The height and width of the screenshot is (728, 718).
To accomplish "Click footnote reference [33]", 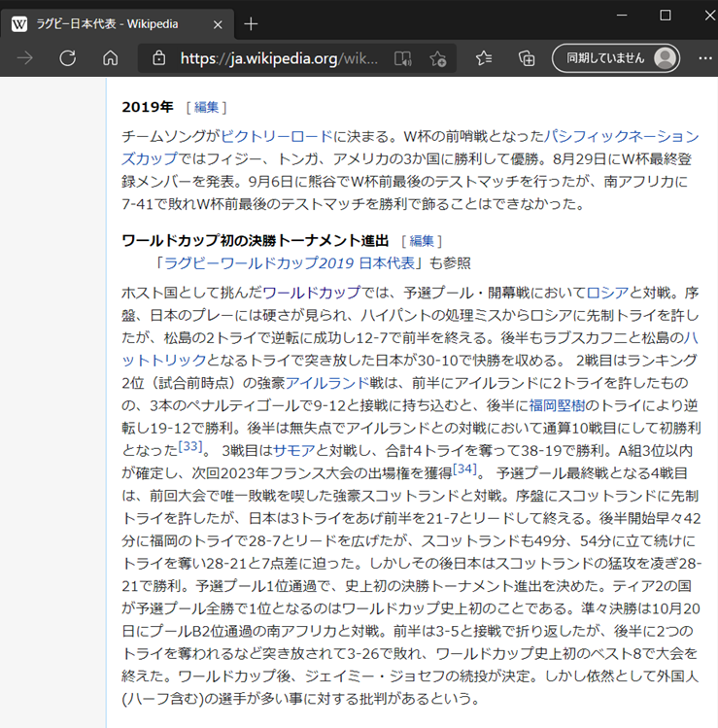I will [x=190, y=446].
